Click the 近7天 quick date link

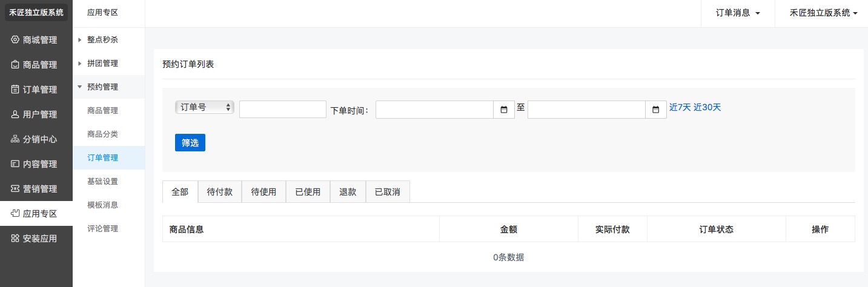680,108
